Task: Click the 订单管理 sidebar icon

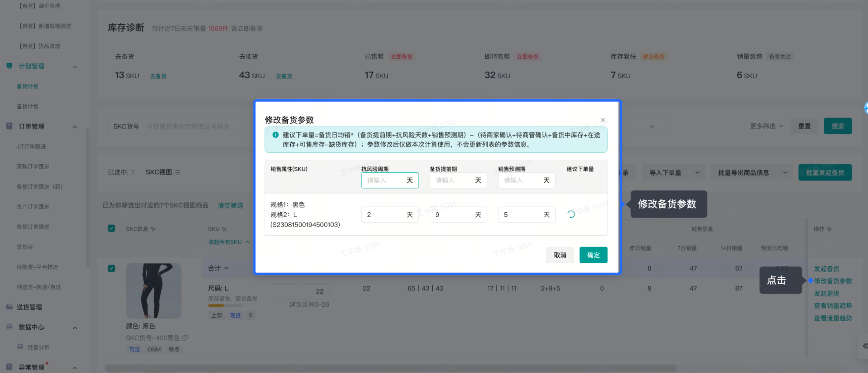Action: [9, 126]
